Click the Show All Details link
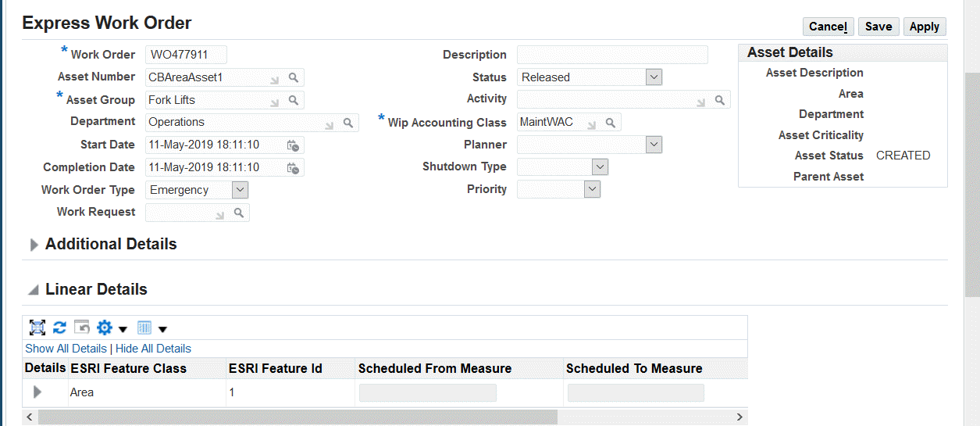The width and height of the screenshot is (980, 426). pos(66,349)
